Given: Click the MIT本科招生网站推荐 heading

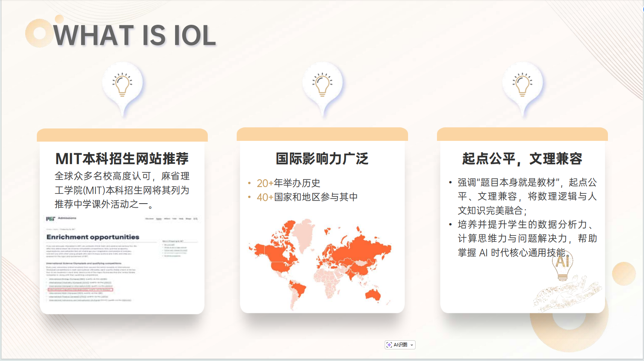Looking at the screenshot, I should tap(122, 159).
